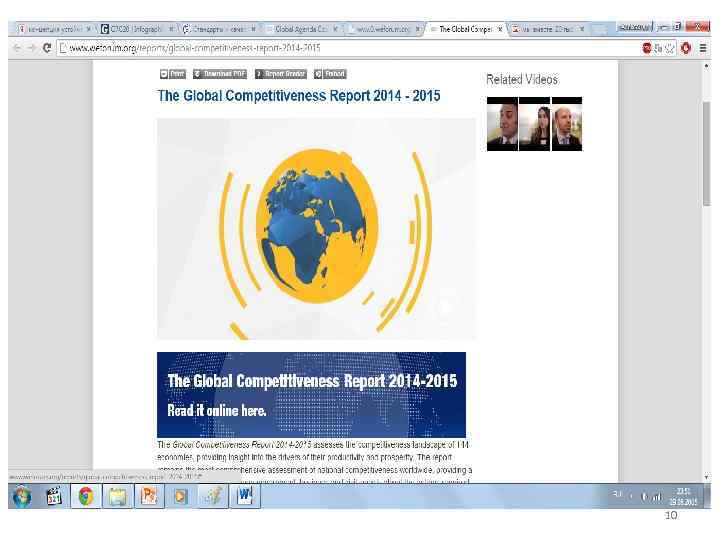Image resolution: width=720 pixels, height=540 pixels.
Task: Click the globe report video image
Action: [x=316, y=229]
